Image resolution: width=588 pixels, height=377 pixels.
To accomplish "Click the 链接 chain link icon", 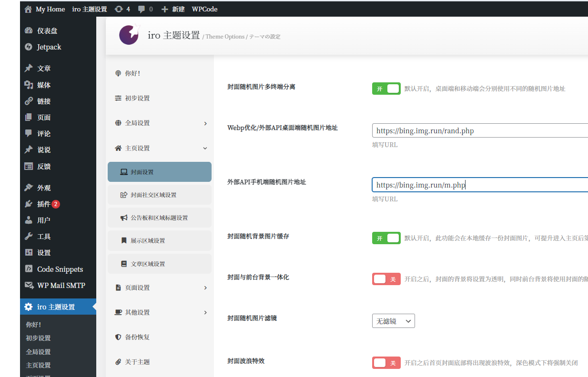I will [29, 101].
